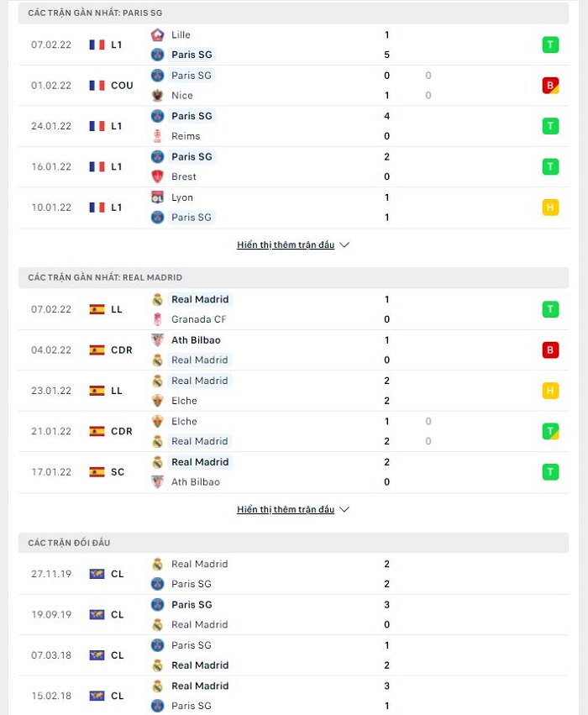Open the Real Madrid vs Elche 2-2 match

point(293,391)
